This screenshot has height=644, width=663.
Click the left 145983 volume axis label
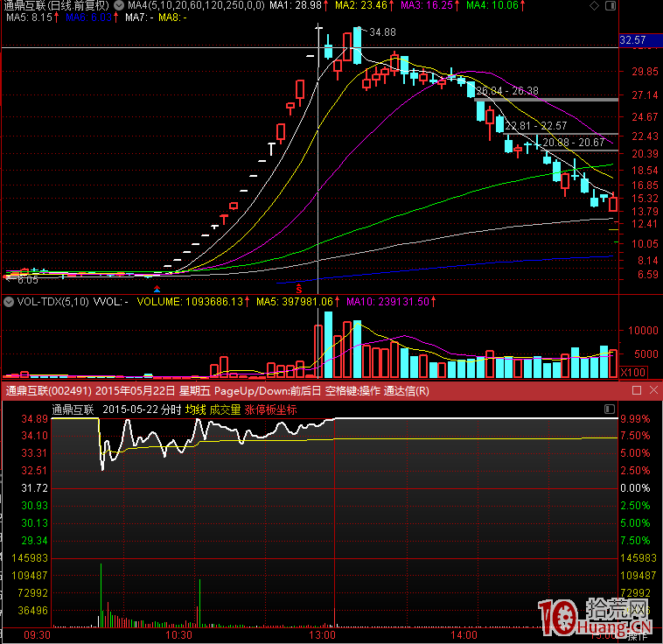coord(30,558)
